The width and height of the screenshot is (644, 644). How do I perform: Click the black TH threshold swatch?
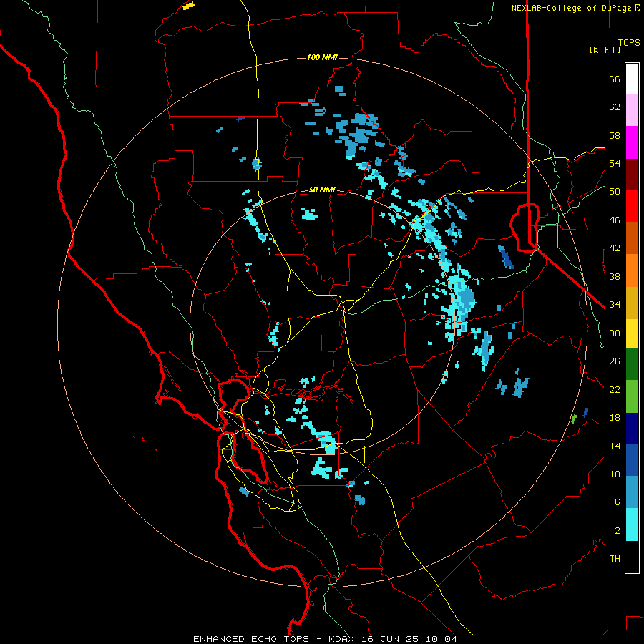[632, 557]
